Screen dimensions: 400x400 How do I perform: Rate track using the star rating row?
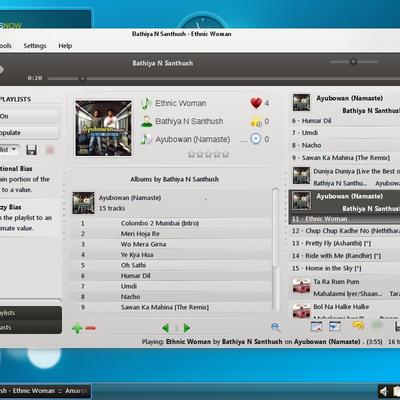click(209, 154)
